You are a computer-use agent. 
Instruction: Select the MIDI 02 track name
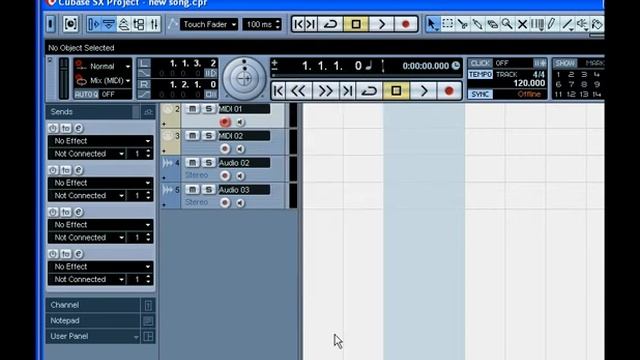coord(244,136)
